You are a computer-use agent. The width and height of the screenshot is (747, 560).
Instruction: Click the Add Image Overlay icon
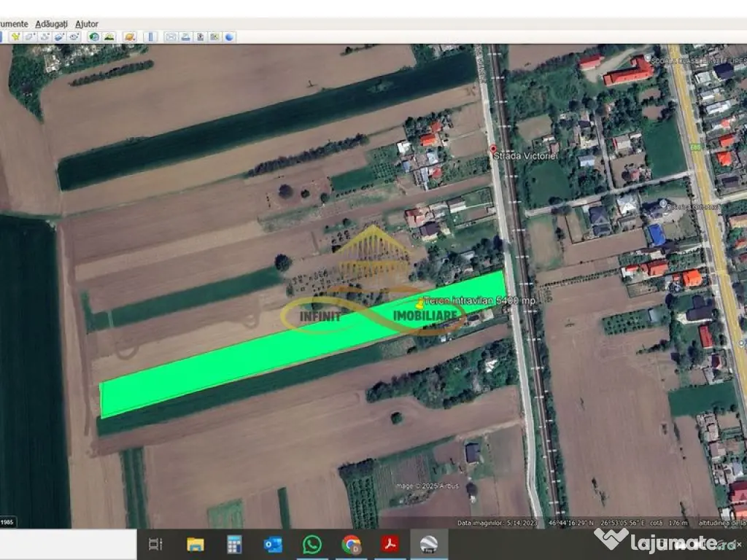(59, 36)
